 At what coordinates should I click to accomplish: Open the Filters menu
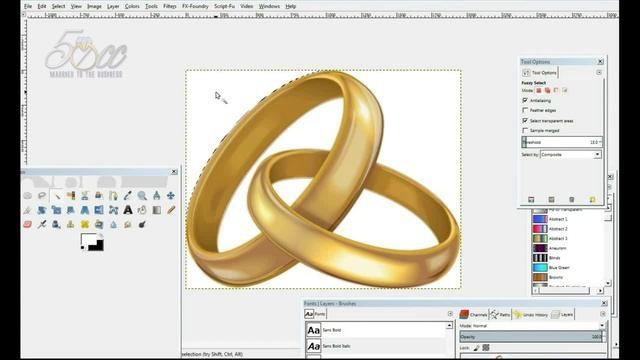pos(170,6)
